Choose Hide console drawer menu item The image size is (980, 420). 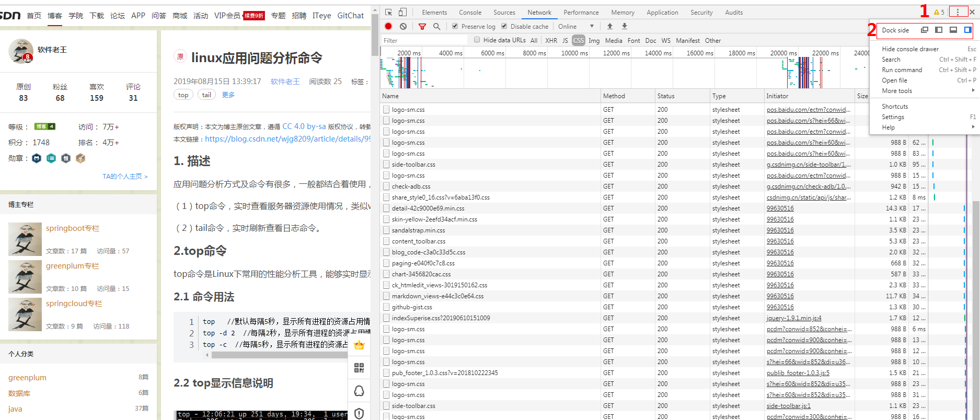point(924,49)
